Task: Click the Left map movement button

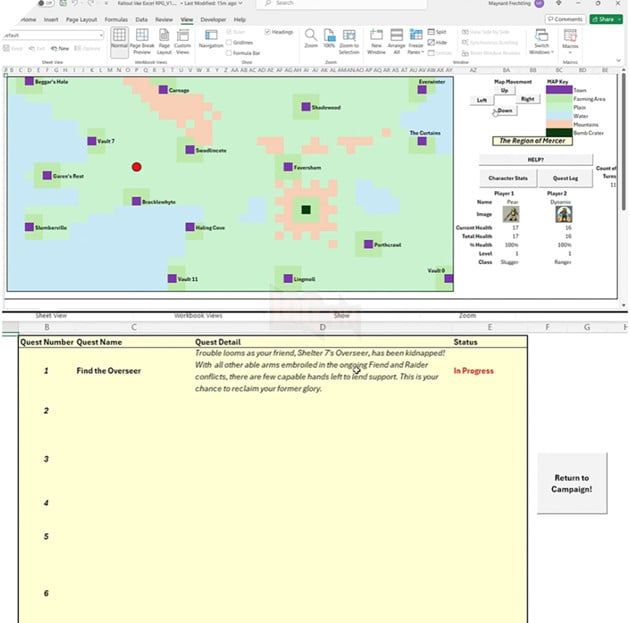Action: [482, 100]
